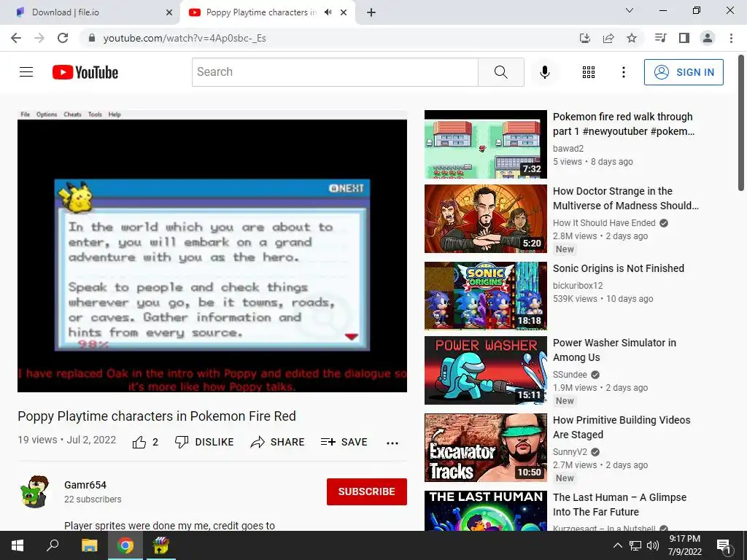Open The Last Human video title
747x560 pixels.
click(x=619, y=505)
